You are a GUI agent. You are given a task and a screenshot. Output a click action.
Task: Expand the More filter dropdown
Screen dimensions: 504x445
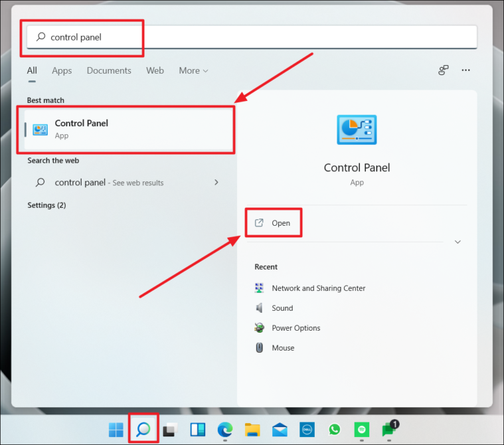193,70
